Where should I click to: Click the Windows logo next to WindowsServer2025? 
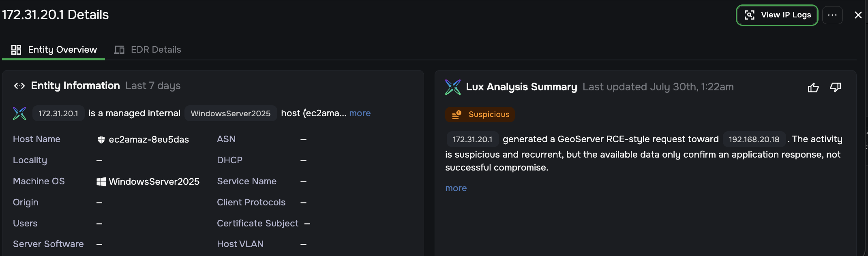point(101,181)
